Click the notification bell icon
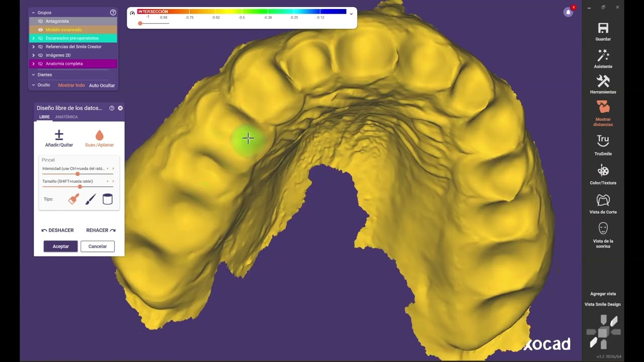 coord(569,12)
